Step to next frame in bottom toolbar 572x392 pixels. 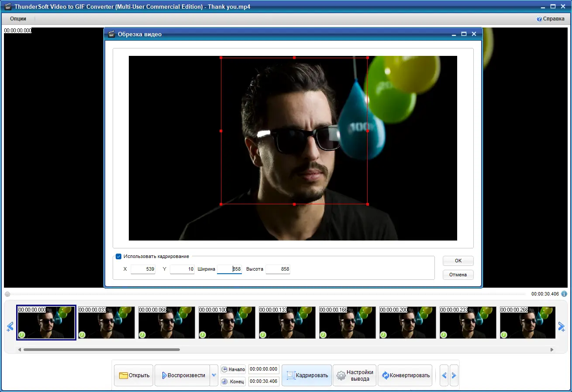(x=454, y=375)
